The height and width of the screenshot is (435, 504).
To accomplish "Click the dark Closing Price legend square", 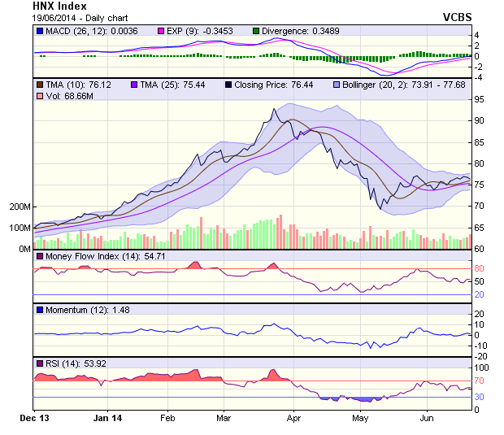I will coord(228,85).
